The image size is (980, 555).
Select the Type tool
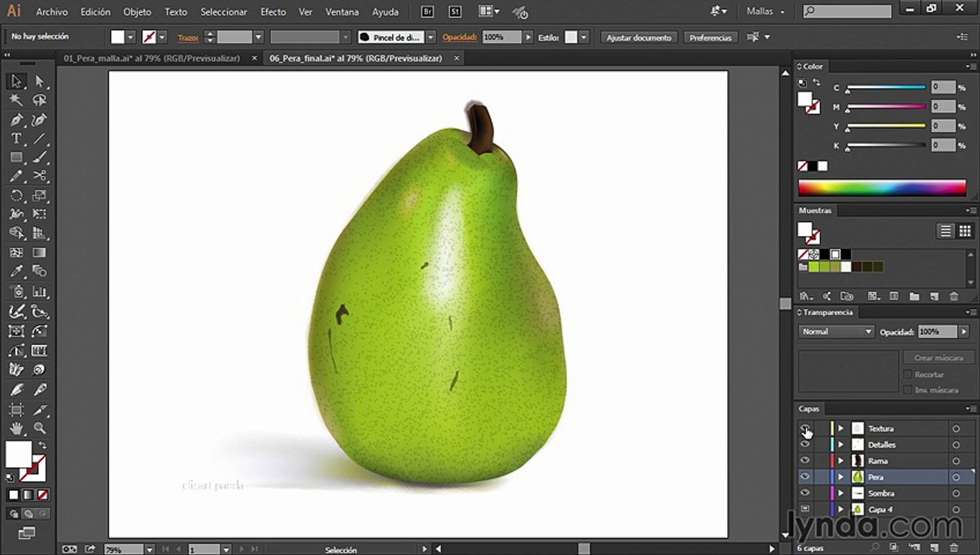16,139
